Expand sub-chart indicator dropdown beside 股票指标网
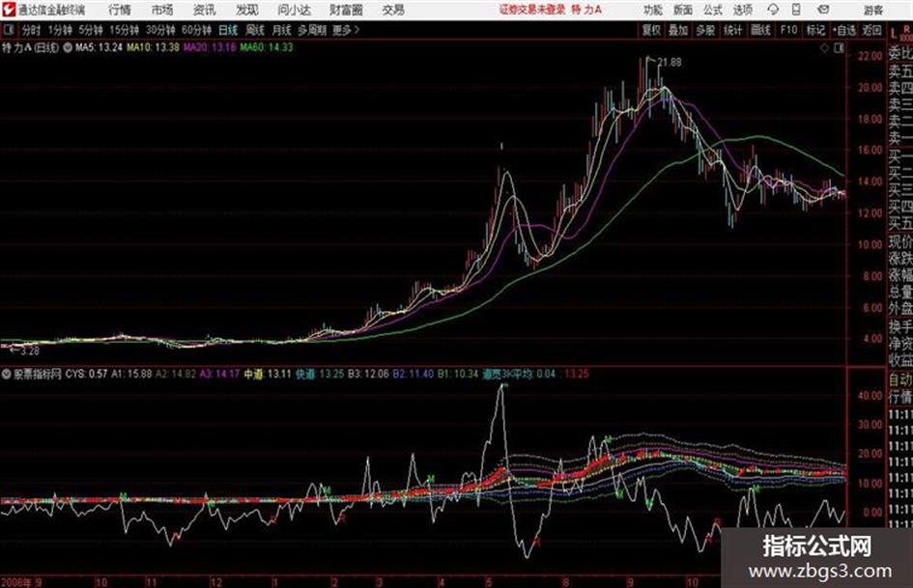913x588 pixels. pos(7,374)
